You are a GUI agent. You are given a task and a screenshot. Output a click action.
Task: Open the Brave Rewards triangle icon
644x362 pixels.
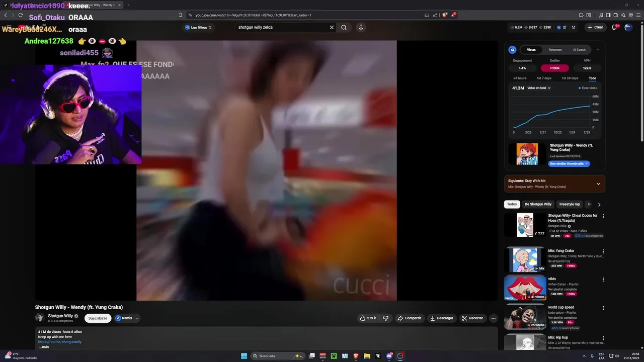point(453,15)
